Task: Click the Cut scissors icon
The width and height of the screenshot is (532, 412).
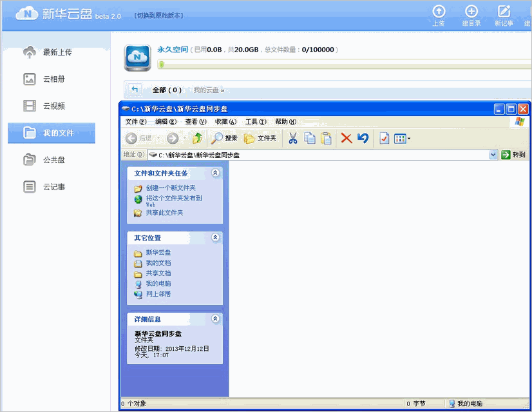Action: point(293,138)
